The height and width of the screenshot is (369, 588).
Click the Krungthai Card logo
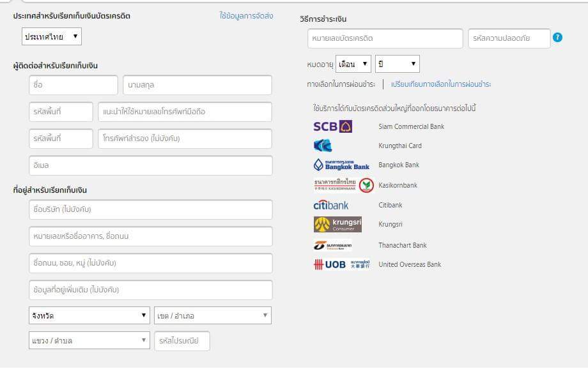click(x=323, y=146)
